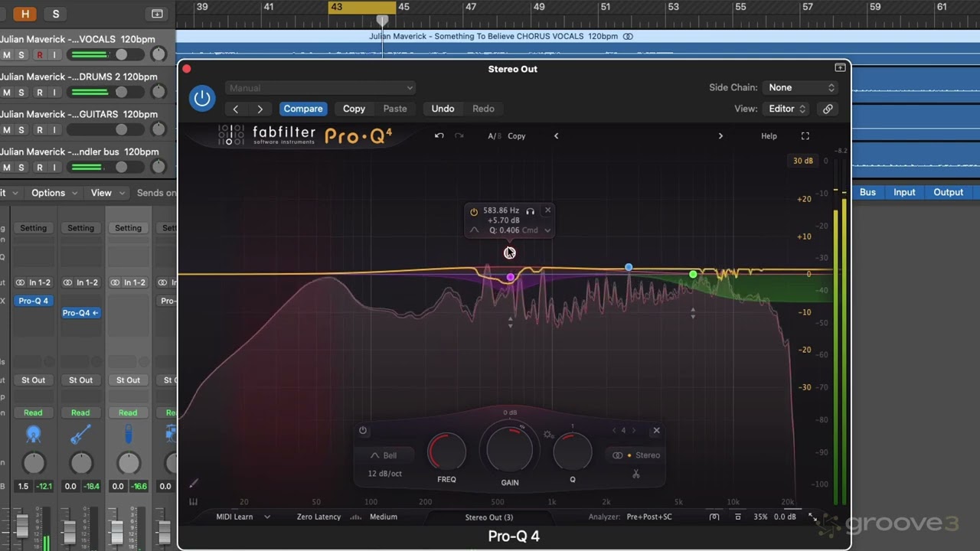The image size is (980, 551).
Task: Select the next band arrow in band controls
Action: point(633,431)
